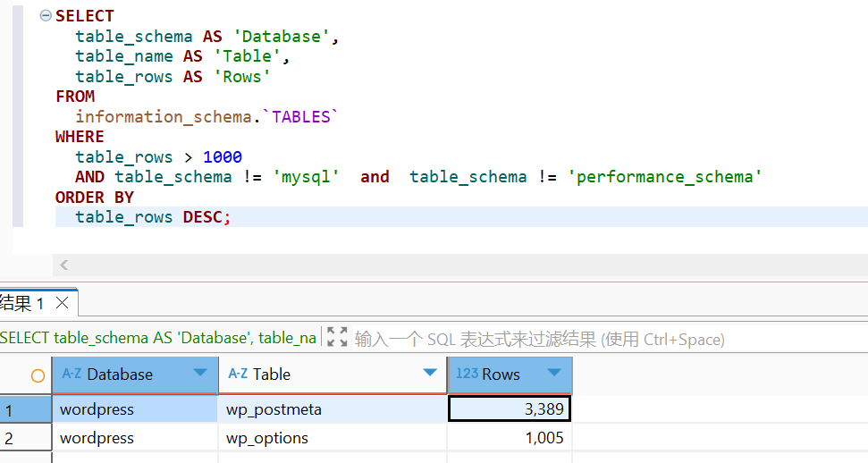This screenshot has width=868, height=463.
Task: Open the Rows column sort dropdown arrow
Action: [x=554, y=374]
